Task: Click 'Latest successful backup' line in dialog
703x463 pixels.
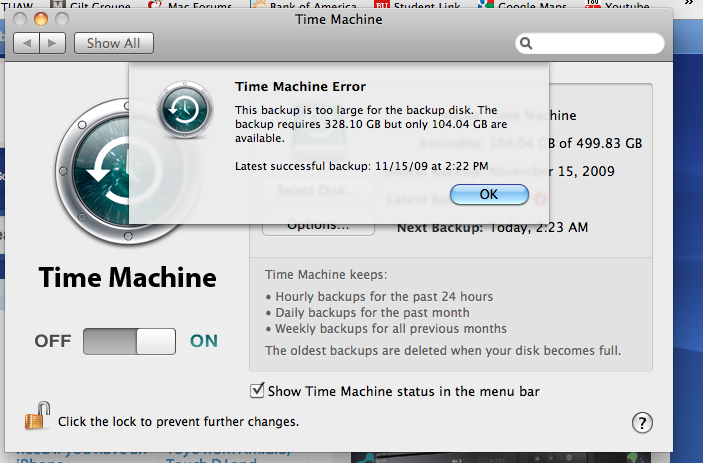Action: point(362,166)
